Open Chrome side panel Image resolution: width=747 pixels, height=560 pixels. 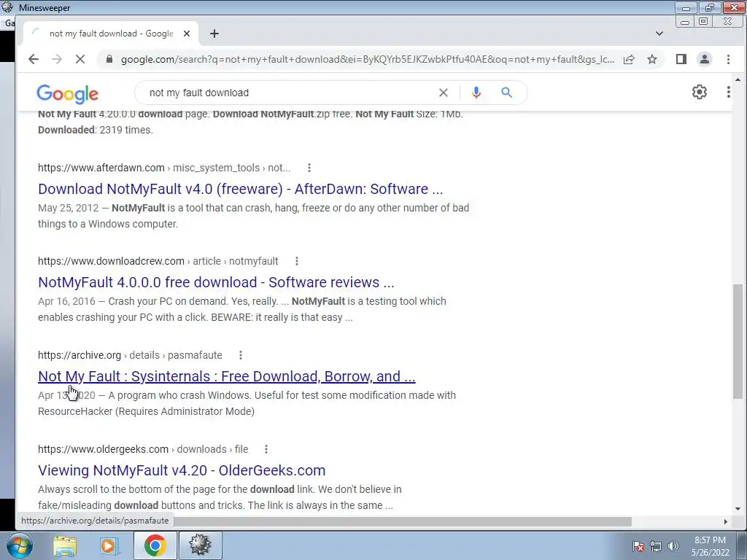(x=681, y=59)
